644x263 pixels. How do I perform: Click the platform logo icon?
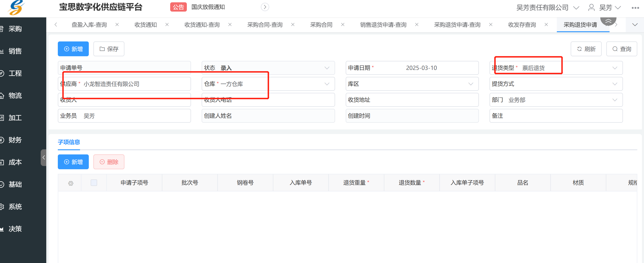point(16,7)
